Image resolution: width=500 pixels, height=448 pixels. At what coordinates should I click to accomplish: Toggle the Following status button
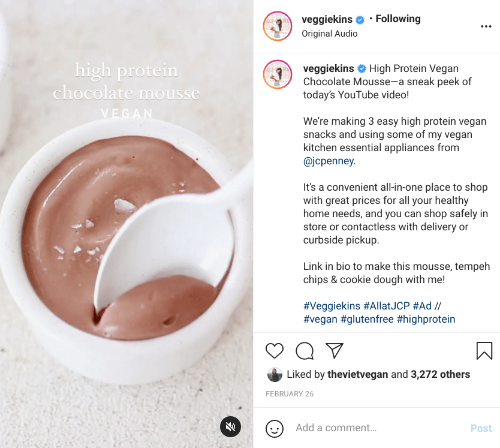[397, 19]
